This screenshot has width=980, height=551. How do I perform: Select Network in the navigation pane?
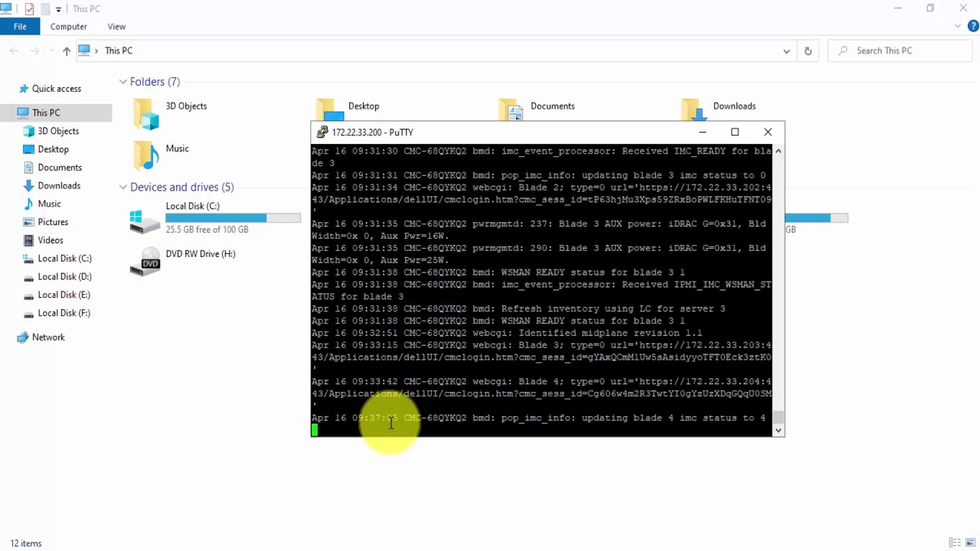tap(48, 337)
